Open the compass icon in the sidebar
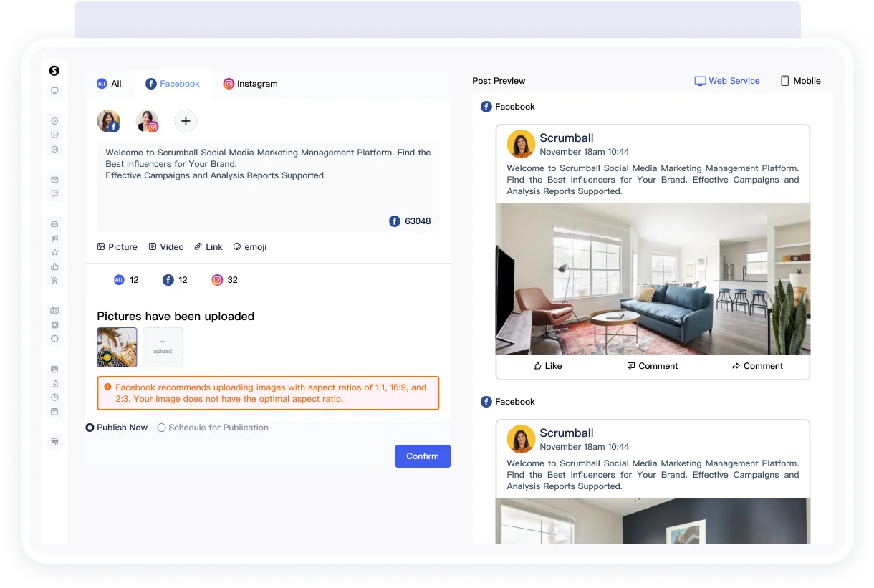874x588 pixels. click(54, 121)
